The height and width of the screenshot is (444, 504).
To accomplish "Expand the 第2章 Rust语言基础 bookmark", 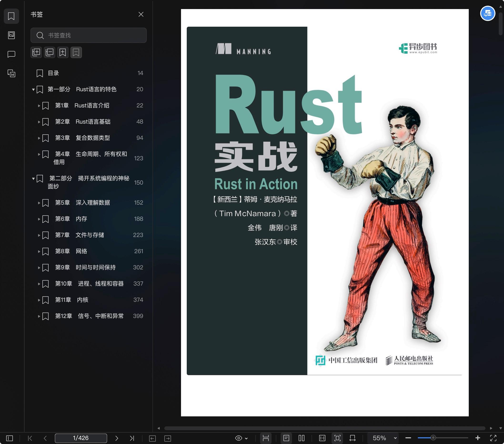I will pos(39,122).
